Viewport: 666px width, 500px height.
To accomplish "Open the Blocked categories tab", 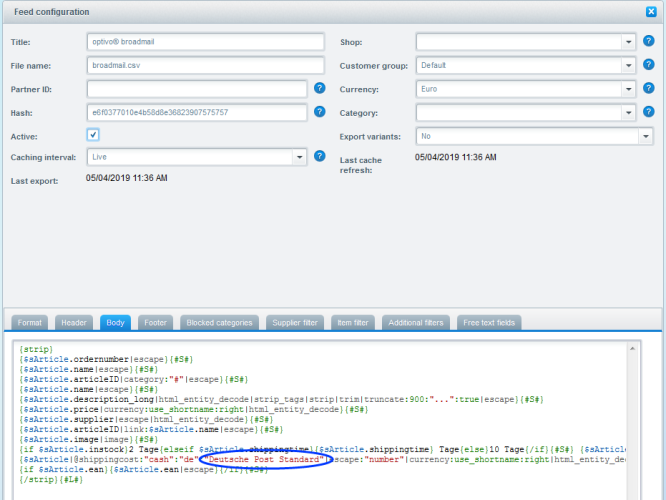I will 219,323.
